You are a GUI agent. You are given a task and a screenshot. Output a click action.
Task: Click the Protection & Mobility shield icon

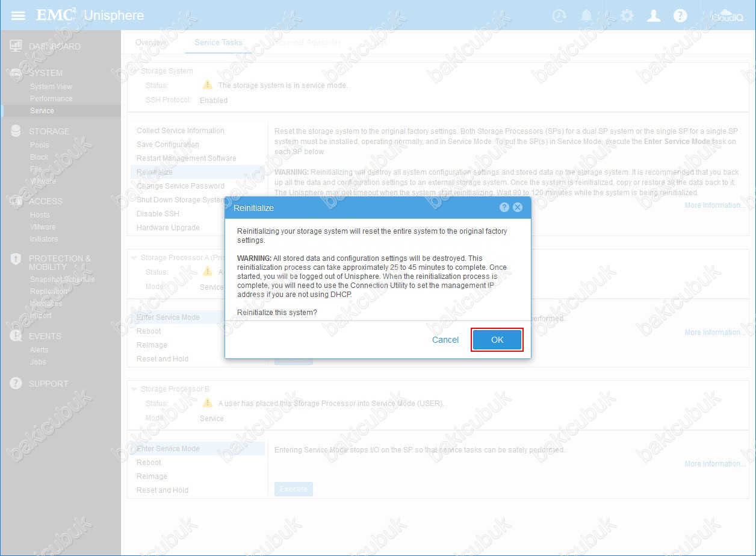click(16, 259)
